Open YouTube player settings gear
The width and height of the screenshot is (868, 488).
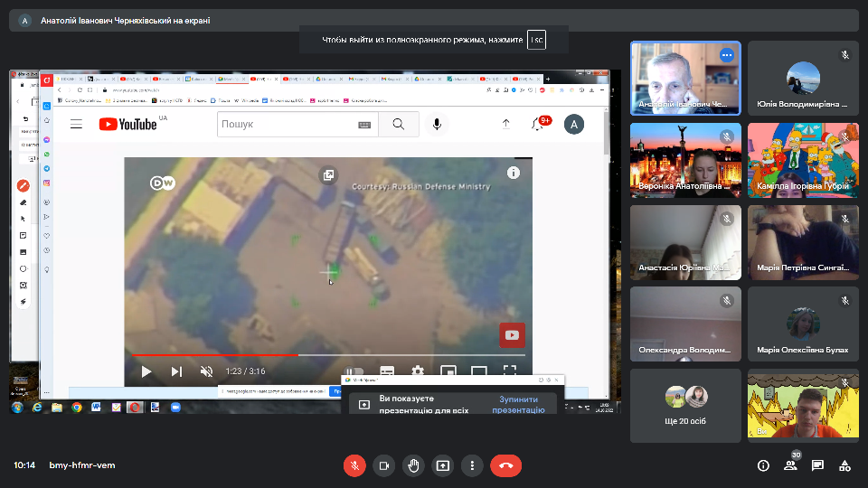(418, 371)
